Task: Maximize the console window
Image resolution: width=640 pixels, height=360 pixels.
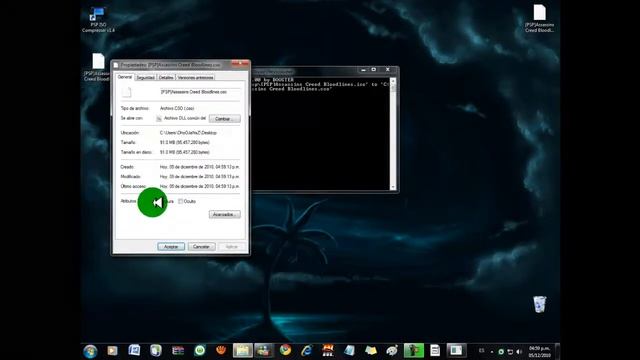Action: click(x=373, y=70)
